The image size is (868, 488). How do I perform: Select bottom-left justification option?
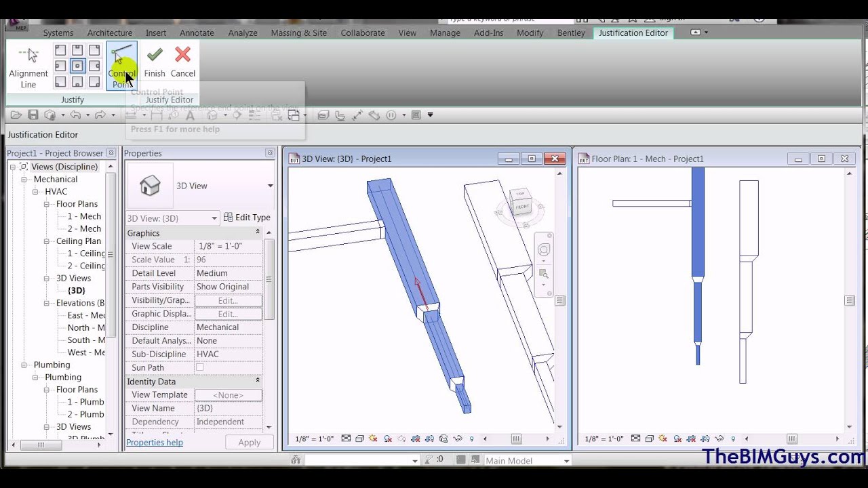click(60, 83)
